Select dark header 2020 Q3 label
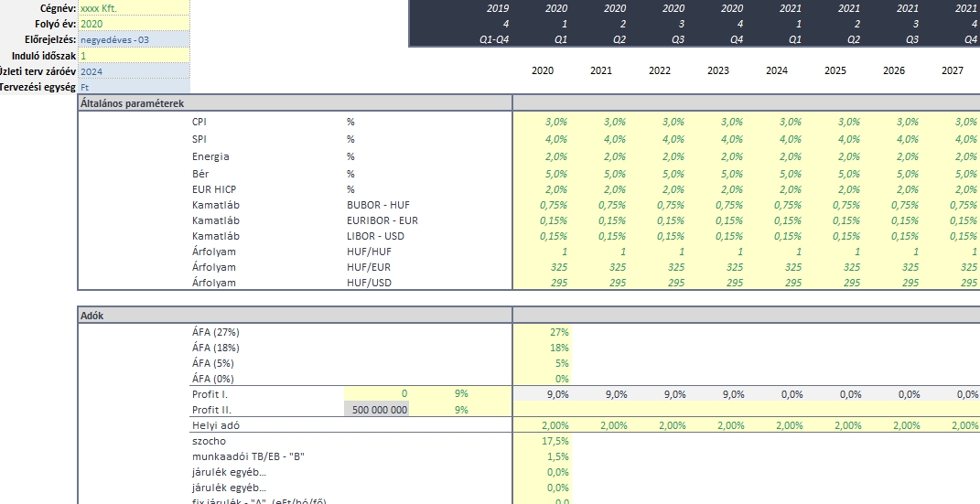The width and height of the screenshot is (980, 504). click(677, 39)
